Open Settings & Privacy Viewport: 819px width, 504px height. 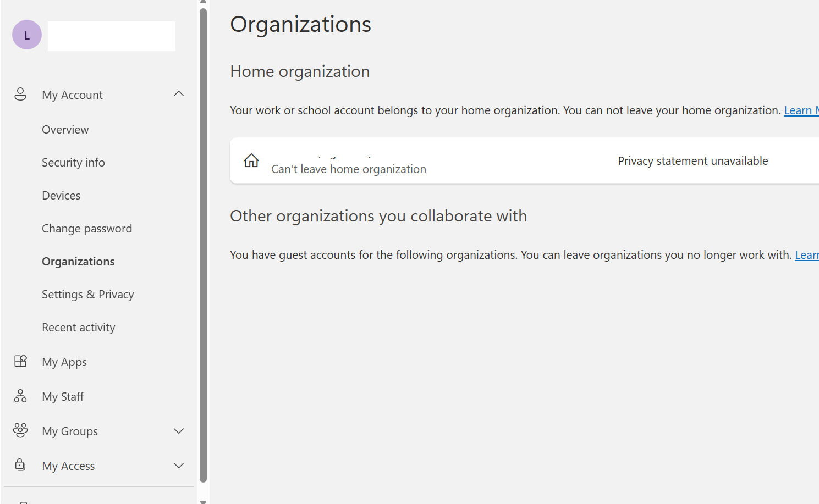pos(88,295)
